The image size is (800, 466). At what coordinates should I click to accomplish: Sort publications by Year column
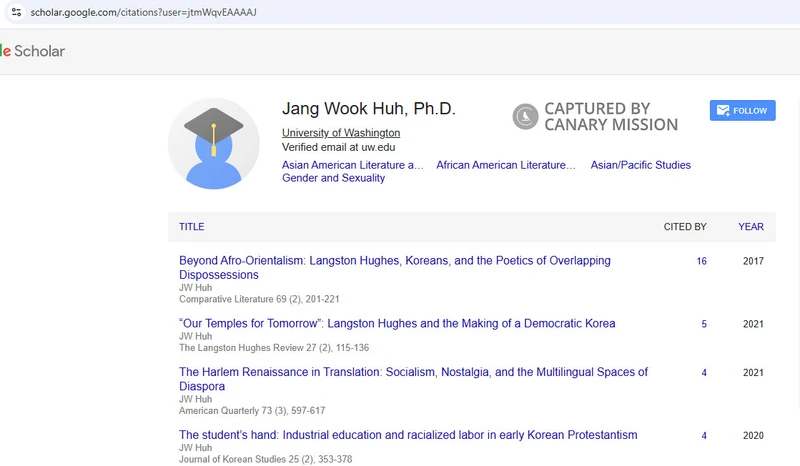[x=751, y=227]
